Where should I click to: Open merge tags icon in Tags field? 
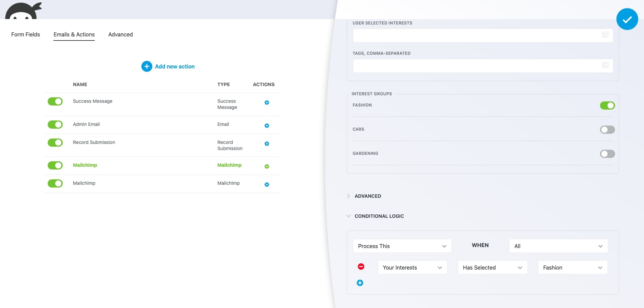[x=605, y=65]
